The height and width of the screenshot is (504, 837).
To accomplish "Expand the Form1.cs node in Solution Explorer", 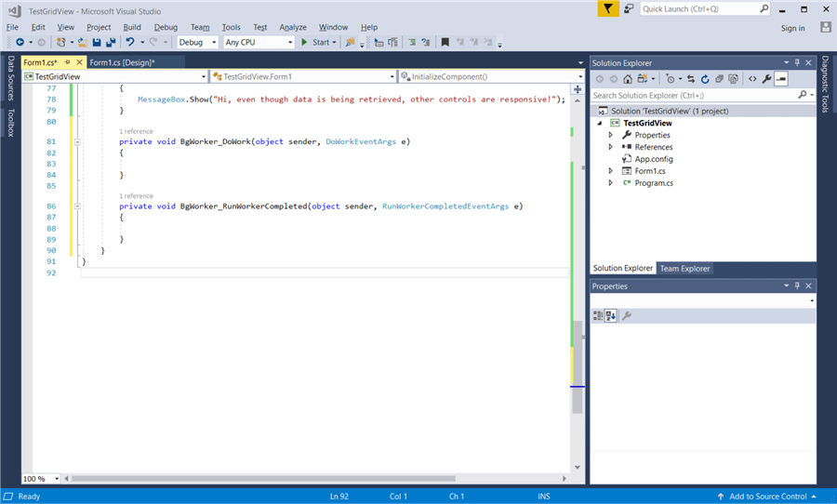I will click(611, 171).
